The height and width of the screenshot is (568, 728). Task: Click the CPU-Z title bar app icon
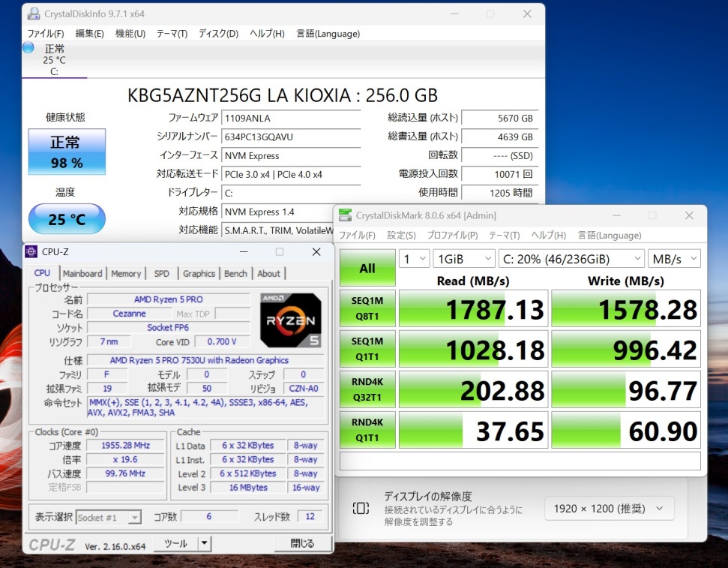(31, 252)
